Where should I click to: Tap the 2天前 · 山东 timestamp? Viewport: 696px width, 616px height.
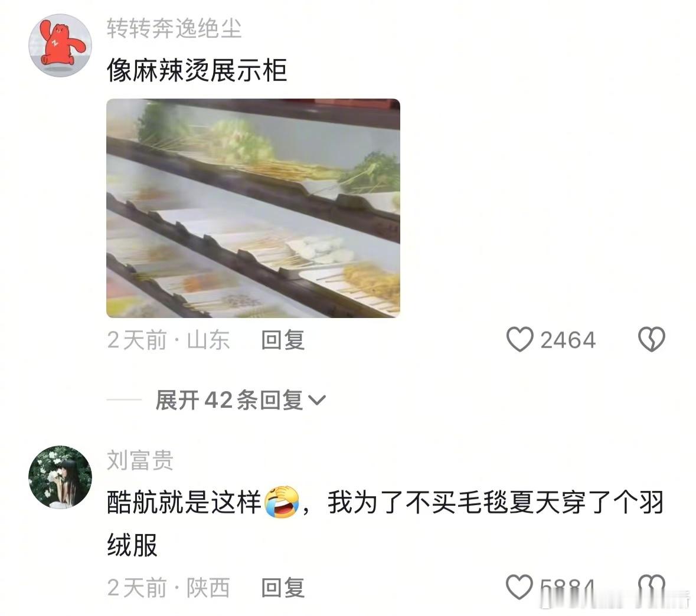coord(168,340)
